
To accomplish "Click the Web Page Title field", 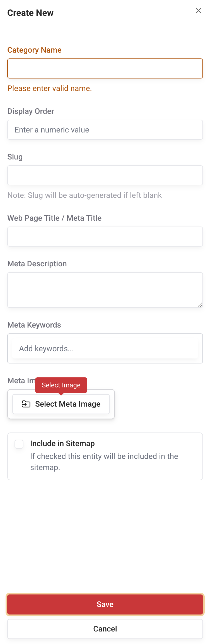I will point(105,236).
